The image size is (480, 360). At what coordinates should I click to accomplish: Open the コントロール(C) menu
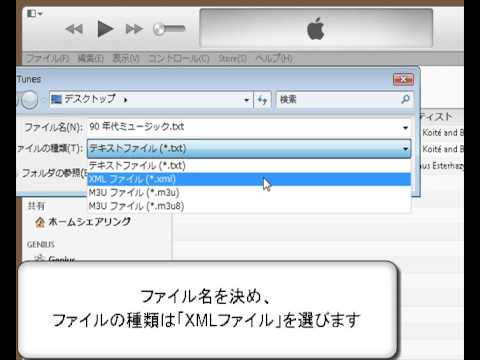(178, 59)
